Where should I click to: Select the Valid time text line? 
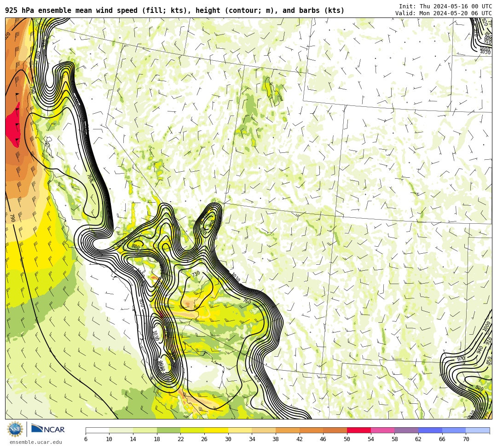click(444, 13)
